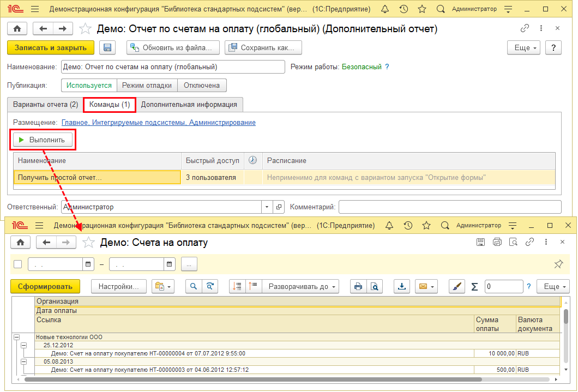
Task: Open report appearance brush icon
Action: point(457,286)
